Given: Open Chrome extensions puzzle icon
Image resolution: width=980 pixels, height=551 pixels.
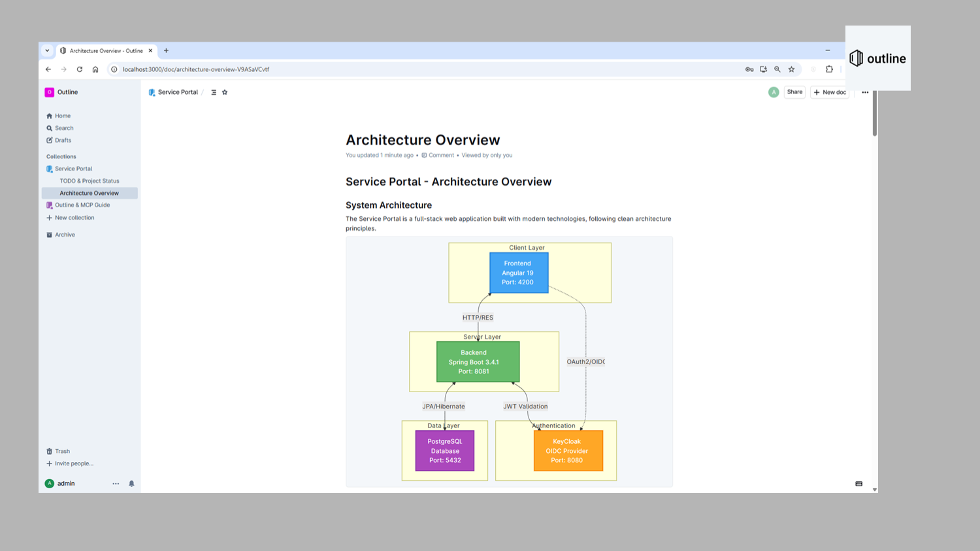Looking at the screenshot, I should tap(829, 69).
